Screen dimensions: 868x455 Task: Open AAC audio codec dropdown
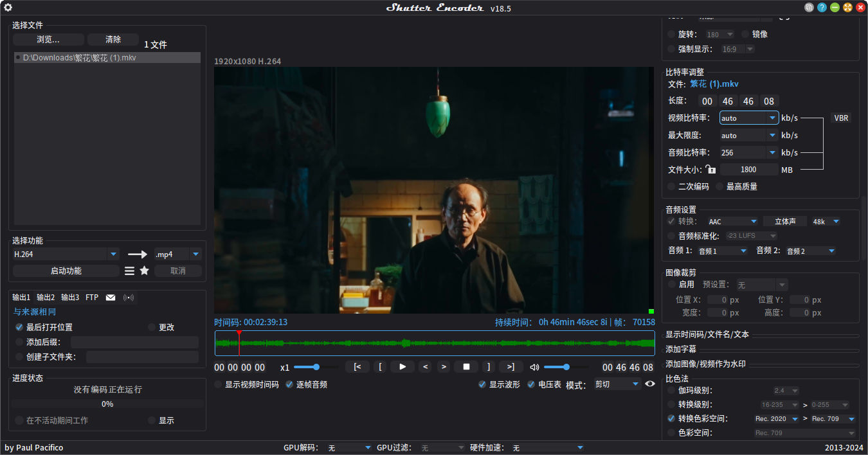pos(732,221)
